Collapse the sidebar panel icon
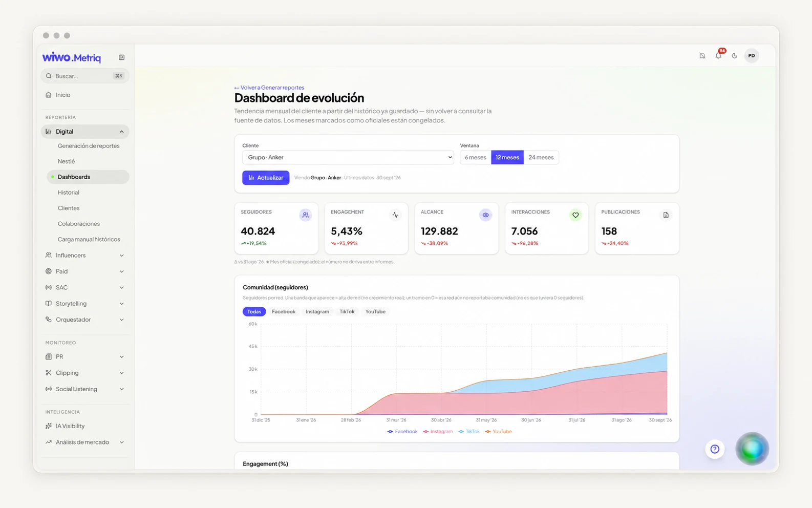The image size is (812, 508). (x=121, y=57)
